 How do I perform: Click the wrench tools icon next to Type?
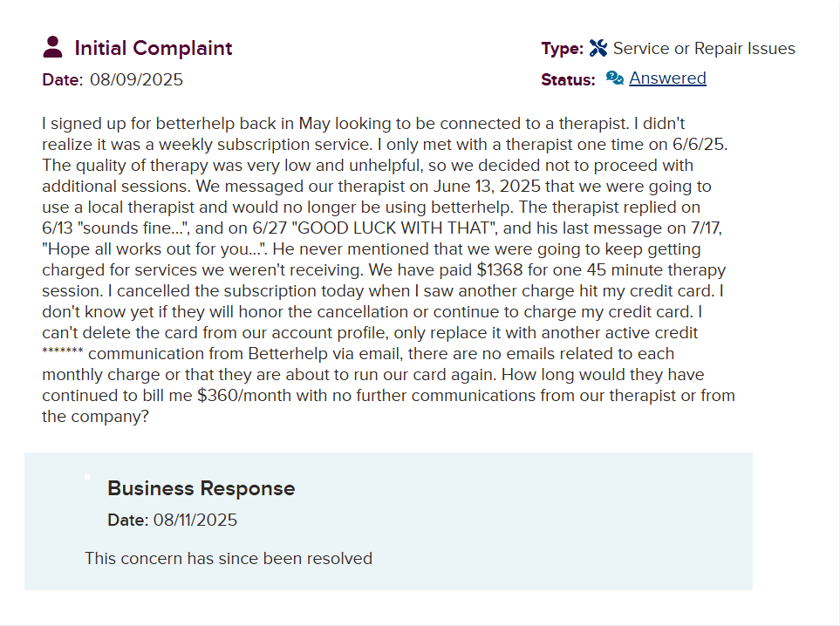pos(598,49)
